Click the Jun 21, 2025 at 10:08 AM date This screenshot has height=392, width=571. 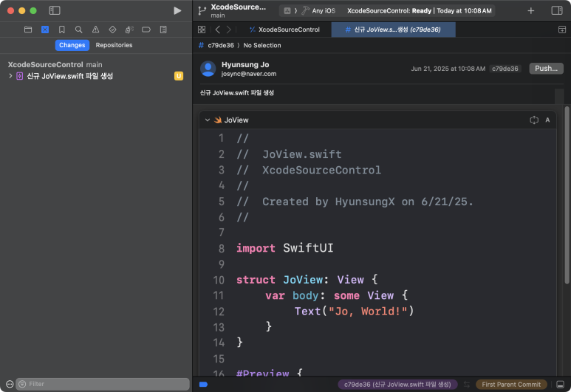[448, 69]
